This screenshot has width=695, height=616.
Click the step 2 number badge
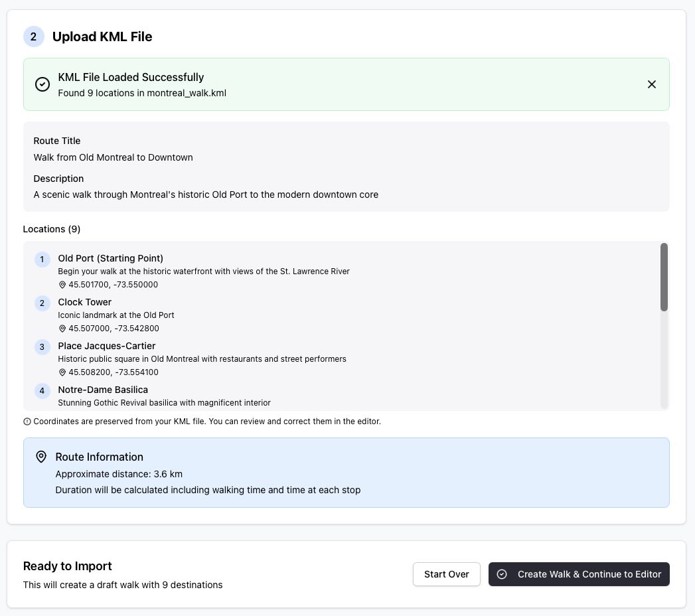(x=34, y=37)
